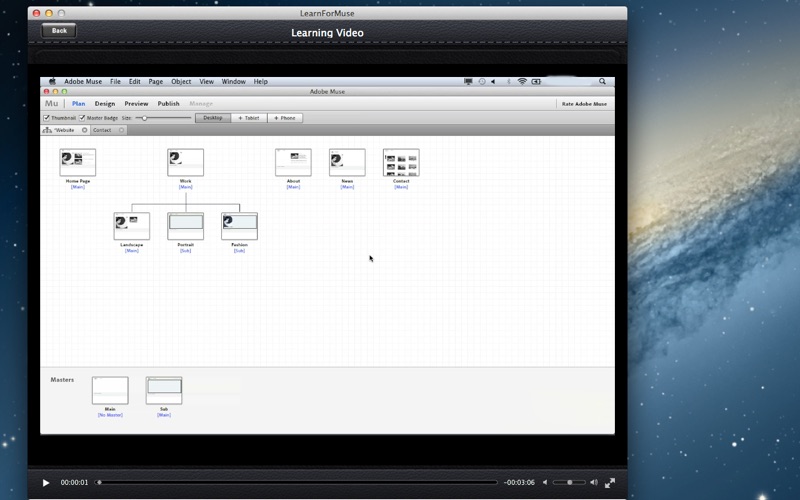800x500 pixels.
Task: Open the File menu
Action: click(115, 81)
